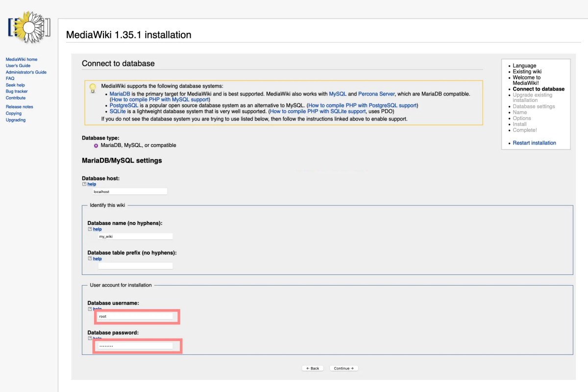
Task: Click Database settings step in list
Action: point(534,106)
